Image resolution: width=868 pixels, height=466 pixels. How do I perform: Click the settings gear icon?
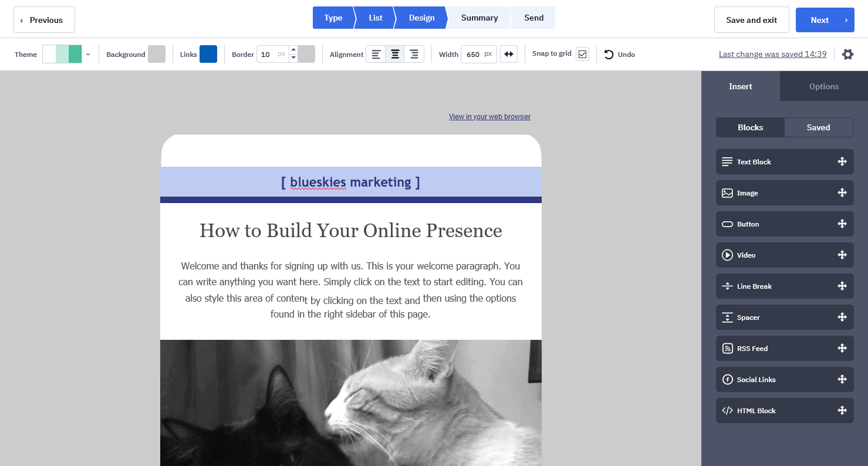[x=847, y=55]
